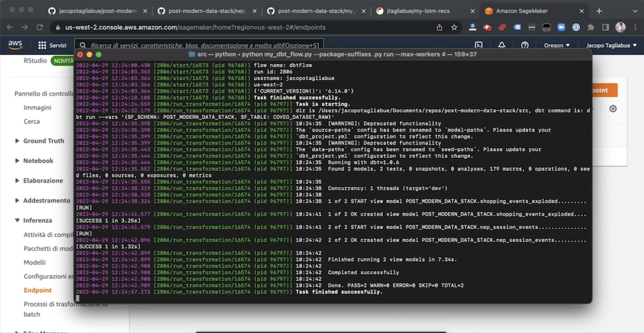
Task: Reload the SageMaker page
Action: [x=39, y=27]
